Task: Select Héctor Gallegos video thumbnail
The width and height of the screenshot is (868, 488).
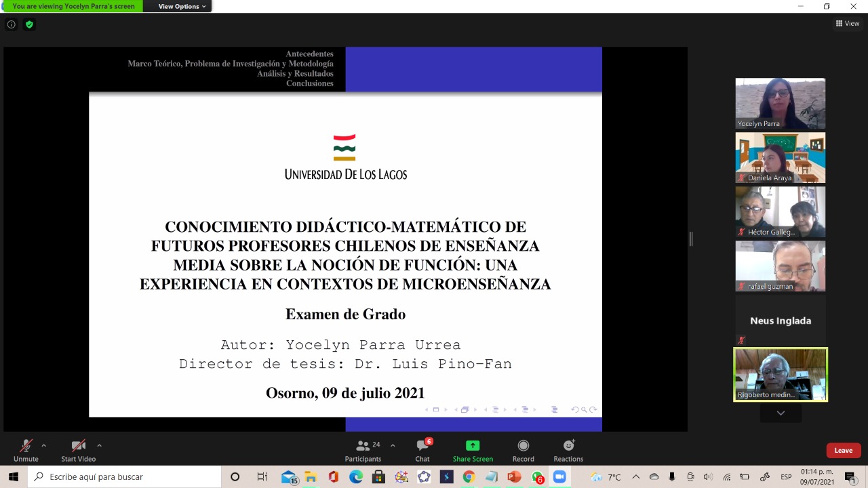Action: coord(781,212)
